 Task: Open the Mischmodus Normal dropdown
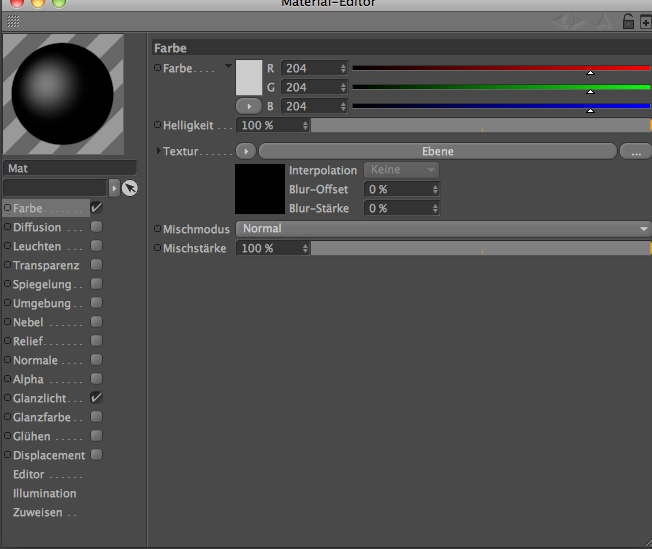click(x=443, y=229)
